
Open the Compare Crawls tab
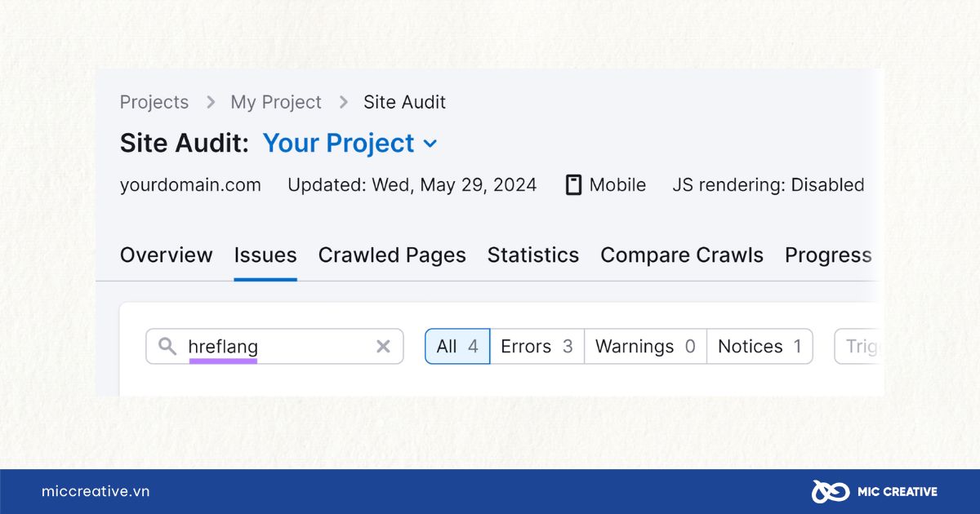[x=682, y=255]
